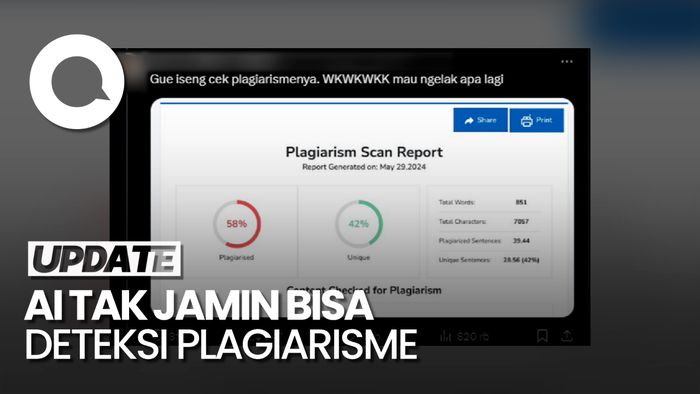This screenshot has height=394, width=700.
Task: Click the "Unique Sentences" value 28.56 (42%)
Action: [521, 260]
